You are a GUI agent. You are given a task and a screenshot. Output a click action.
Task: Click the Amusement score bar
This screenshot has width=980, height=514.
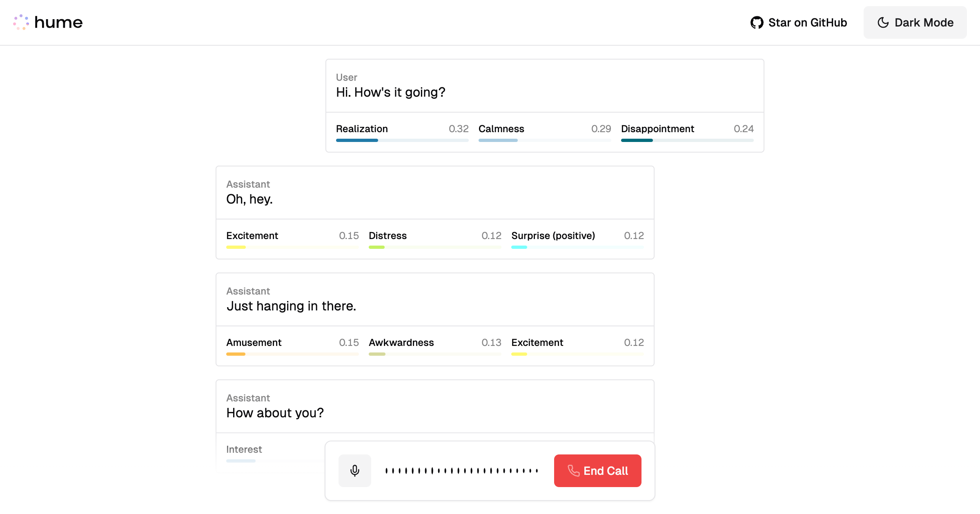292,354
